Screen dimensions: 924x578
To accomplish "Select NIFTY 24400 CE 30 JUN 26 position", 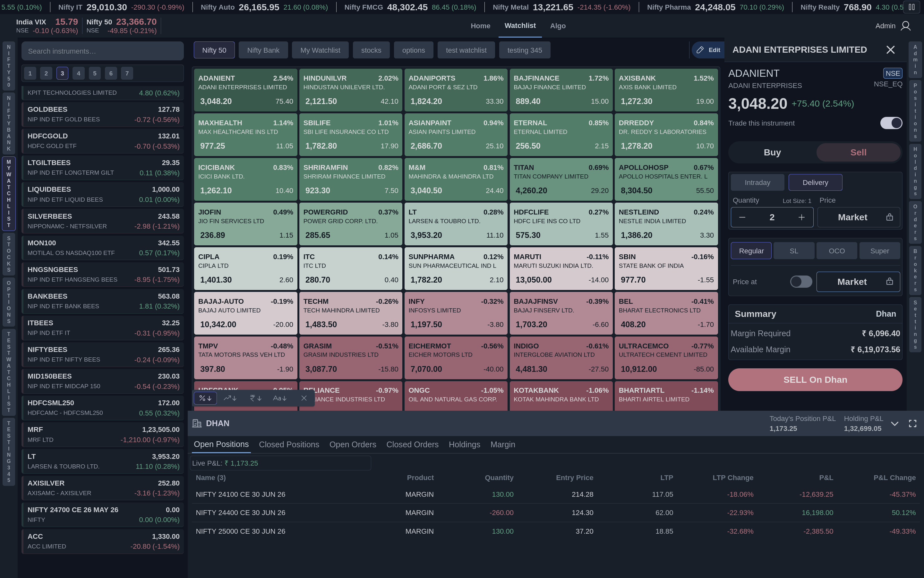I will click(555, 512).
